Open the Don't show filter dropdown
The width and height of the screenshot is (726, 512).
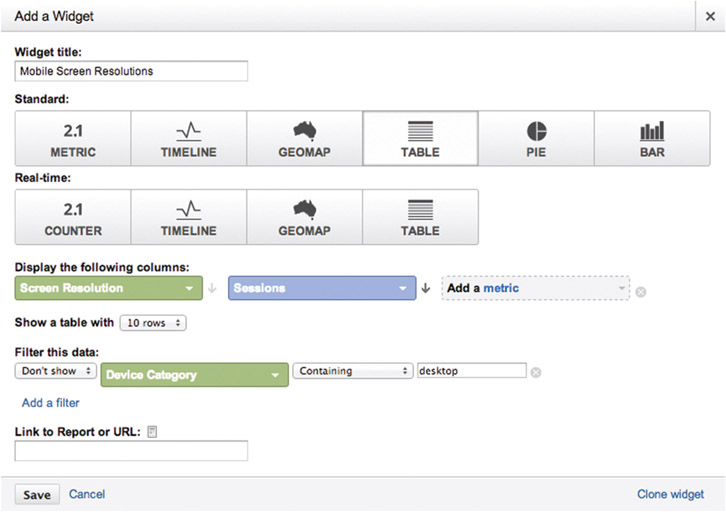pos(56,371)
